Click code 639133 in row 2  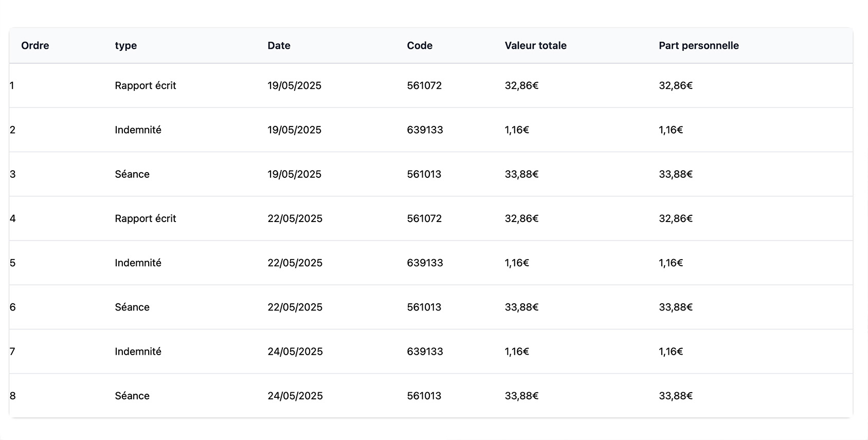tap(425, 130)
